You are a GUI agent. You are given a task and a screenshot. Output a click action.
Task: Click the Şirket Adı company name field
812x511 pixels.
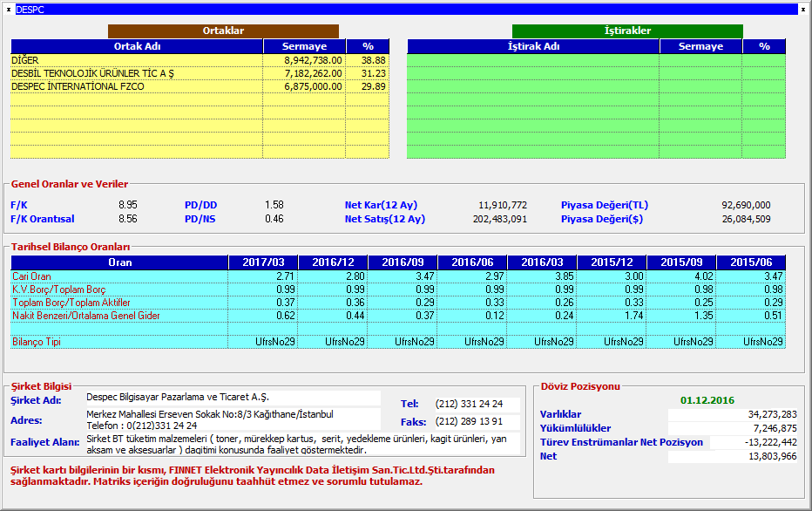coord(233,398)
